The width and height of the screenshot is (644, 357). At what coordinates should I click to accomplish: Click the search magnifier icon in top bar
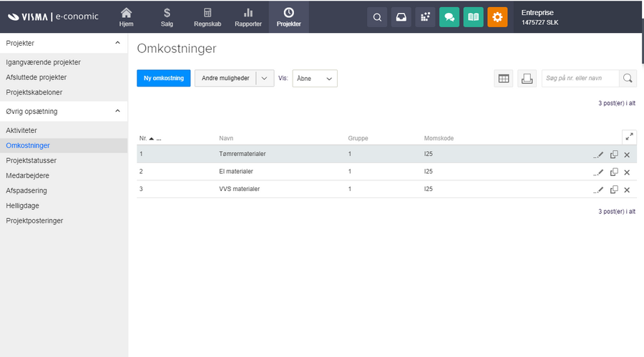377,17
